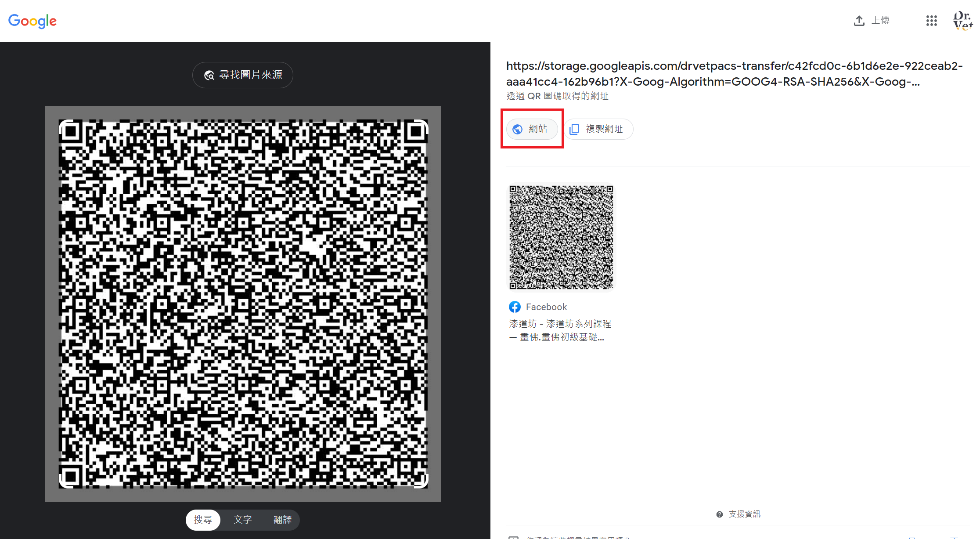Copy the URL with 複製網址 button
The image size is (980, 539).
598,129
